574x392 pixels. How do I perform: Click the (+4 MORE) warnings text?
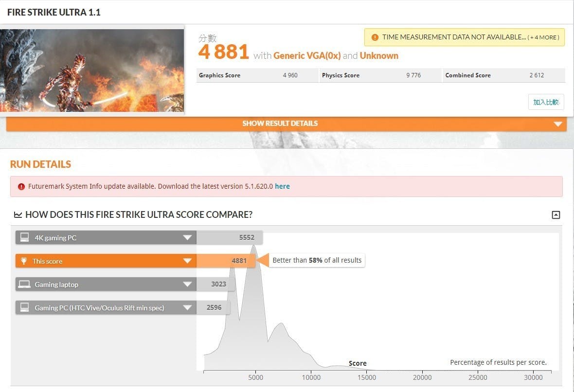[543, 37]
